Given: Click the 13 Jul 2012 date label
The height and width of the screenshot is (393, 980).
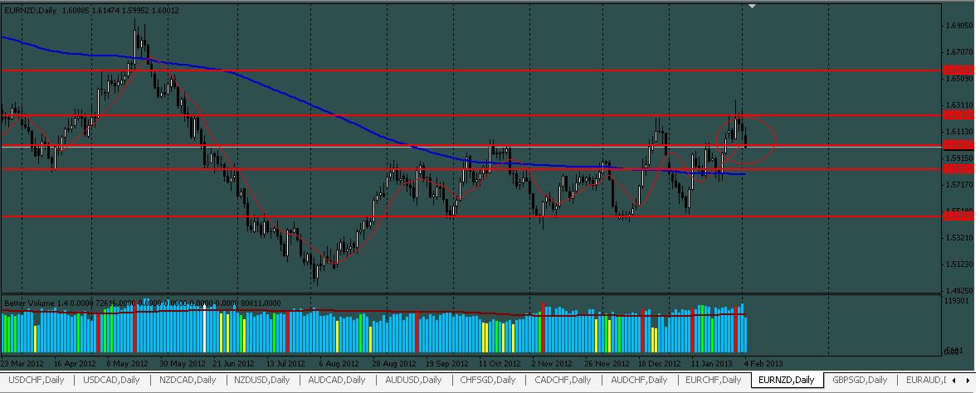Looking at the screenshot, I should [287, 362].
